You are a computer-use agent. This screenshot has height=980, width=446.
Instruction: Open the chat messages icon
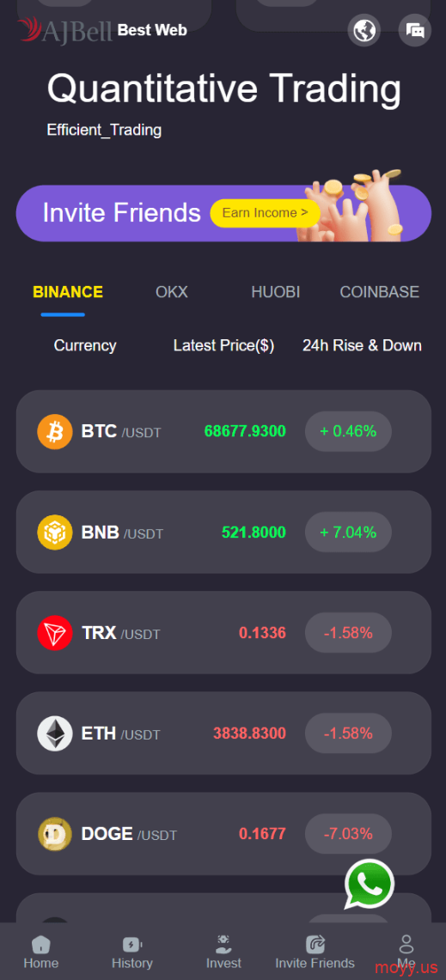(415, 30)
